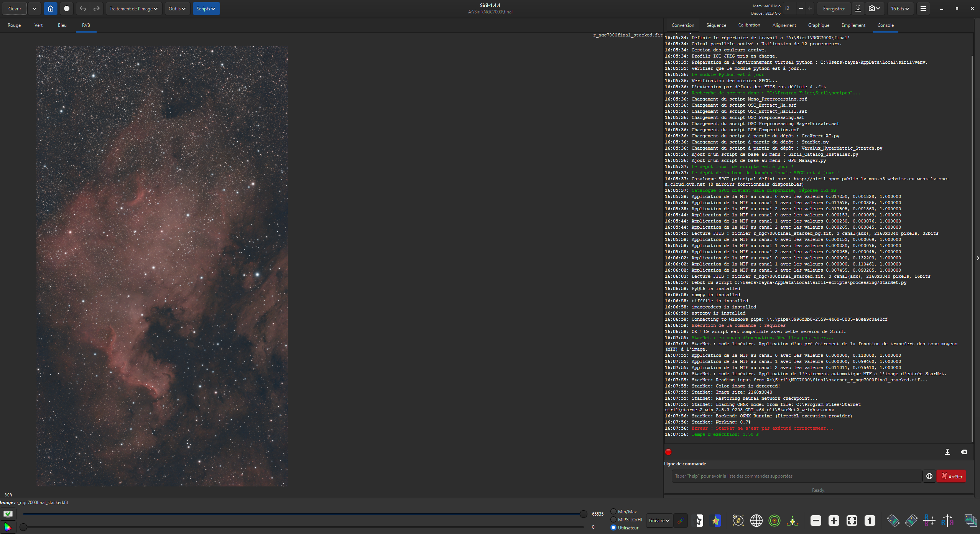The width and height of the screenshot is (980, 534).
Task: Mirror image vertically R icon
Action: click(x=929, y=521)
